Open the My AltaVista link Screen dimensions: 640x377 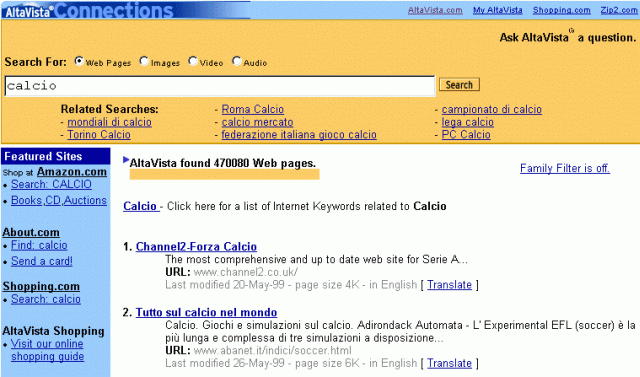pyautogui.click(x=498, y=10)
